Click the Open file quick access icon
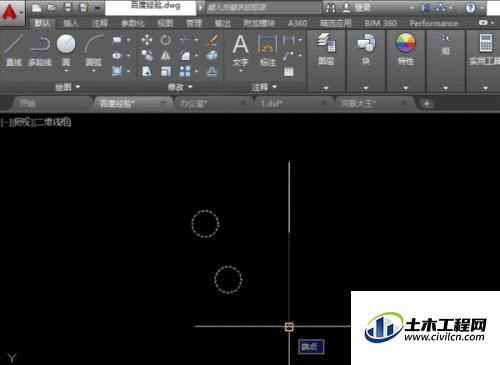 point(52,8)
